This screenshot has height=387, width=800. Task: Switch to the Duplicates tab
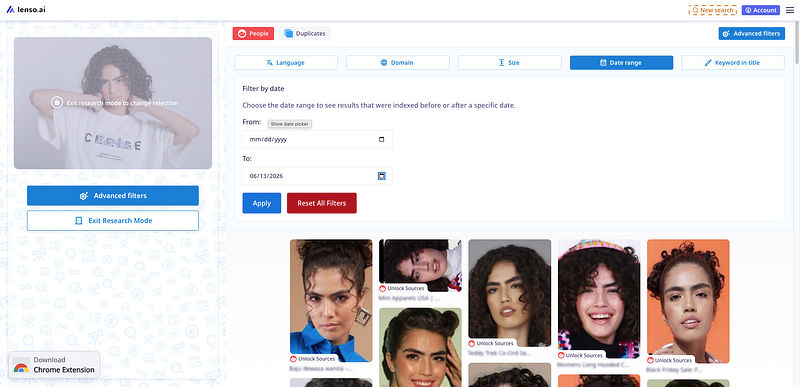305,34
